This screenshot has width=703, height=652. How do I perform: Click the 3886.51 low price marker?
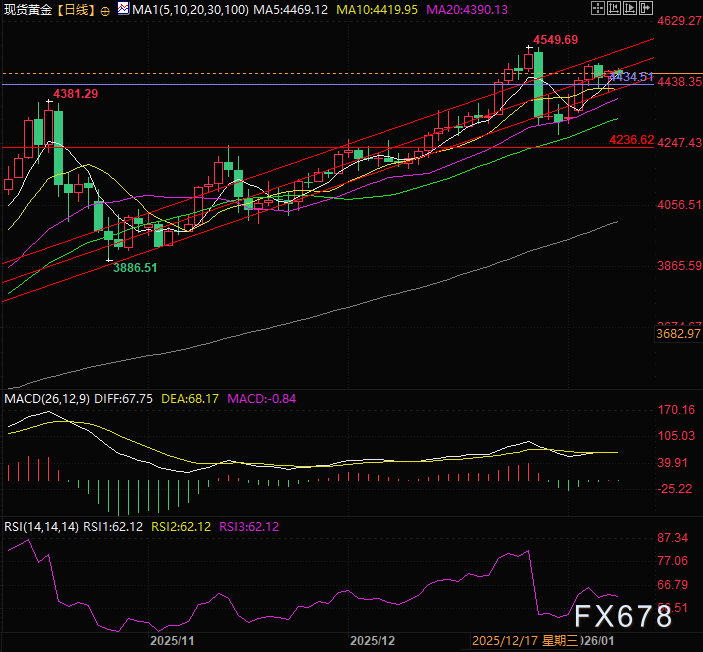coord(135,268)
